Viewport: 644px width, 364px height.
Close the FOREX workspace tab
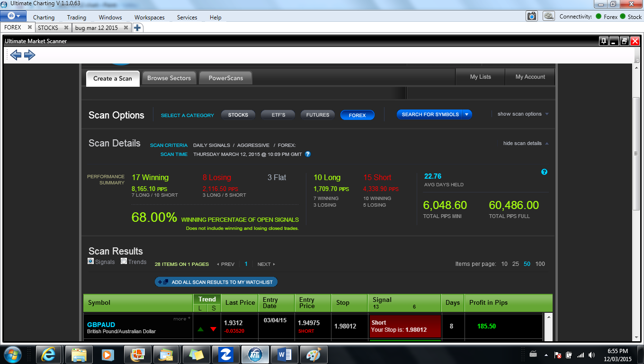(30, 27)
